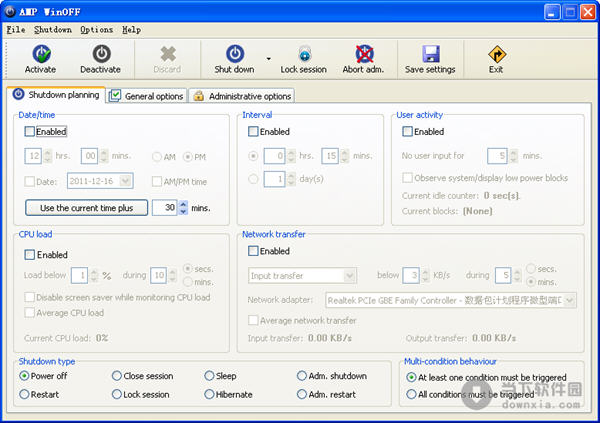Enable the CPU load checkbox
The height and width of the screenshot is (423, 600).
(30, 255)
